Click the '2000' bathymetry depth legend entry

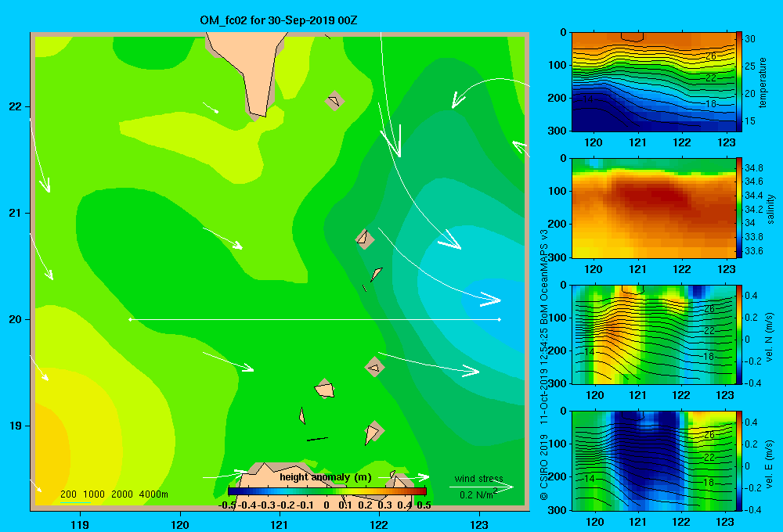click(122, 494)
